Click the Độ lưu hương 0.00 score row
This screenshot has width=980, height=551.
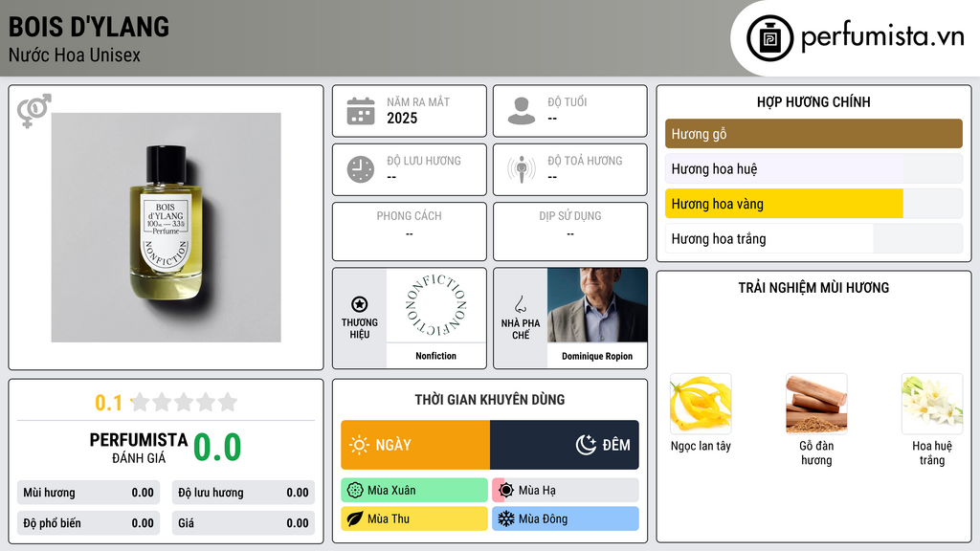pos(243,493)
